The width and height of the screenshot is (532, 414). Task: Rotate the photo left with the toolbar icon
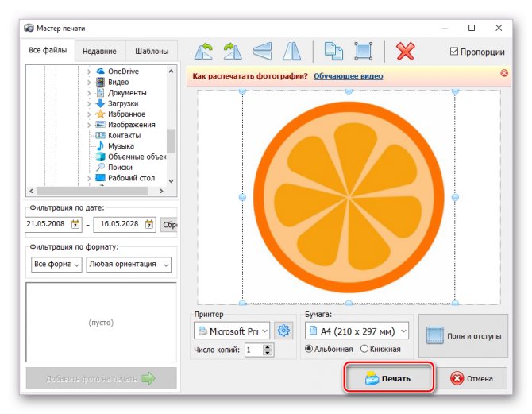pyautogui.click(x=203, y=52)
